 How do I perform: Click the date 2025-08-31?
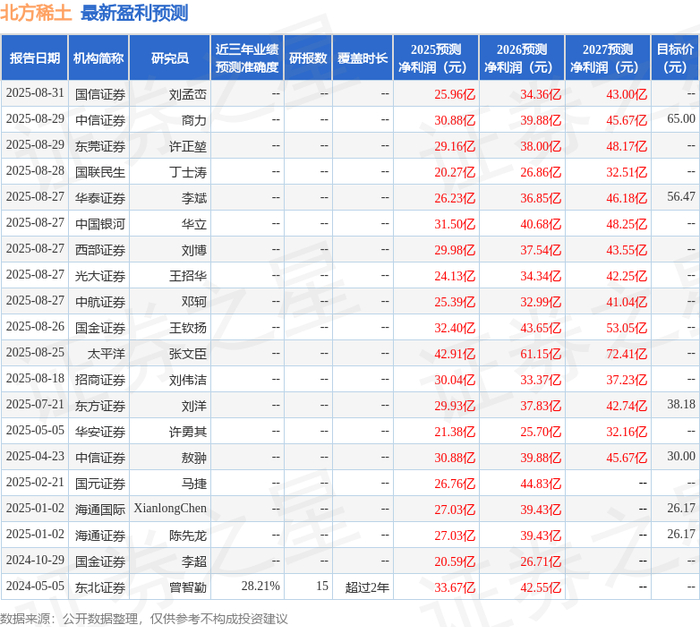coord(35,93)
